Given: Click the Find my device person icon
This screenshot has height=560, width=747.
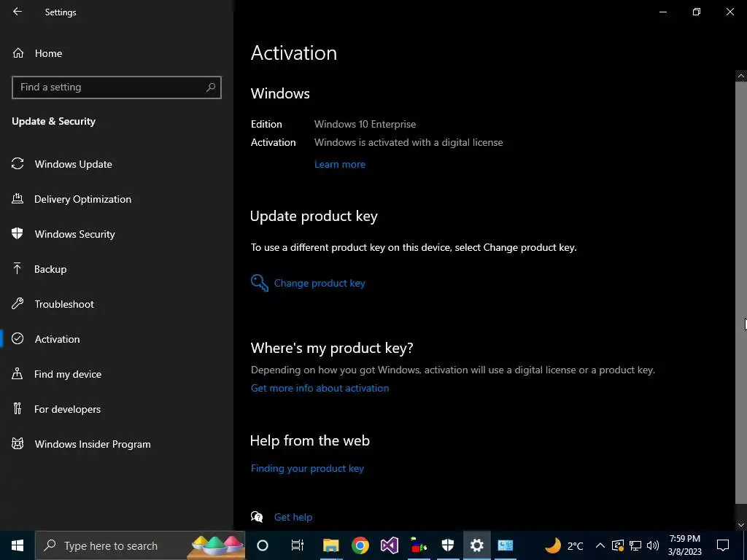Looking at the screenshot, I should click(x=18, y=373).
